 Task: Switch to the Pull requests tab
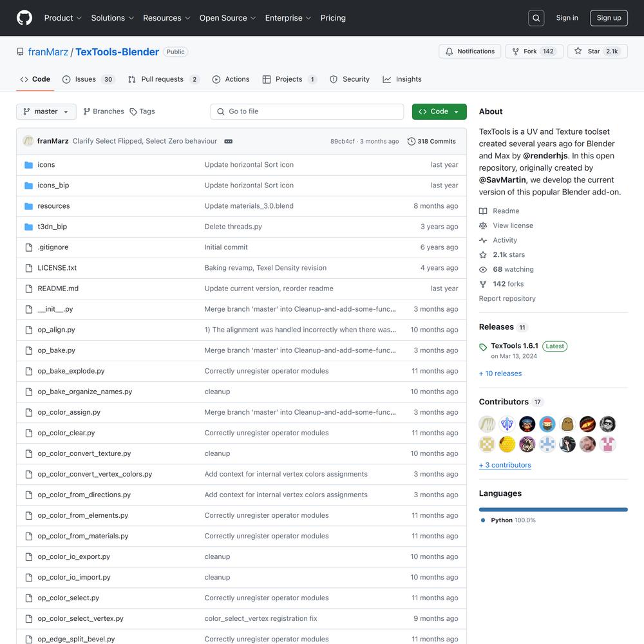[x=164, y=79]
